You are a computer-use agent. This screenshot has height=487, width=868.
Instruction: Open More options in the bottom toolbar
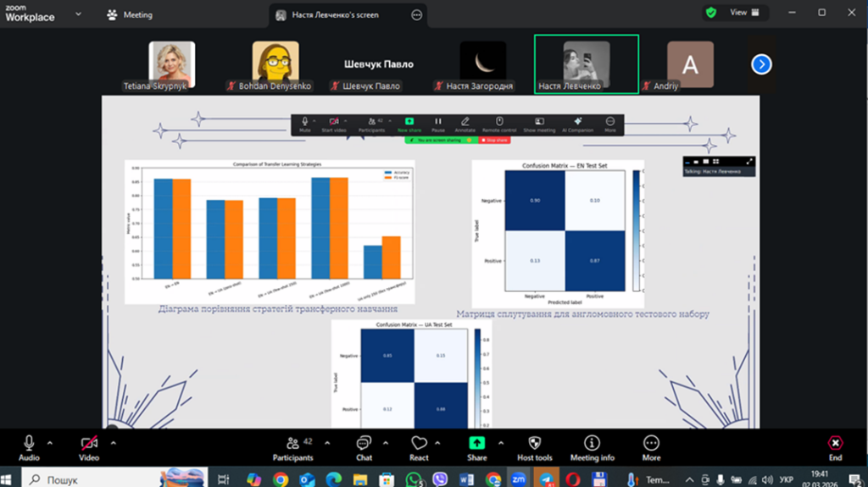[x=651, y=447]
